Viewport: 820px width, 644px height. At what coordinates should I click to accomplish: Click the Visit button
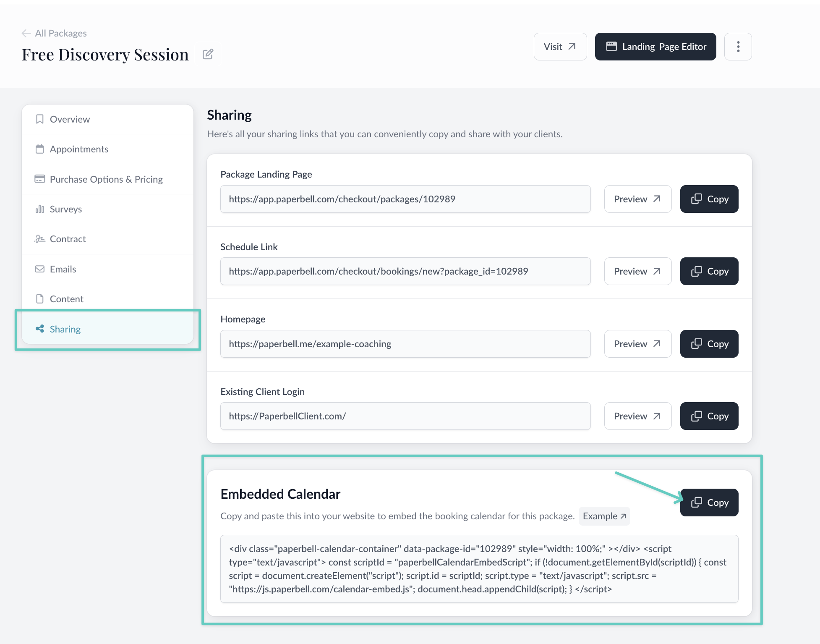pos(560,47)
